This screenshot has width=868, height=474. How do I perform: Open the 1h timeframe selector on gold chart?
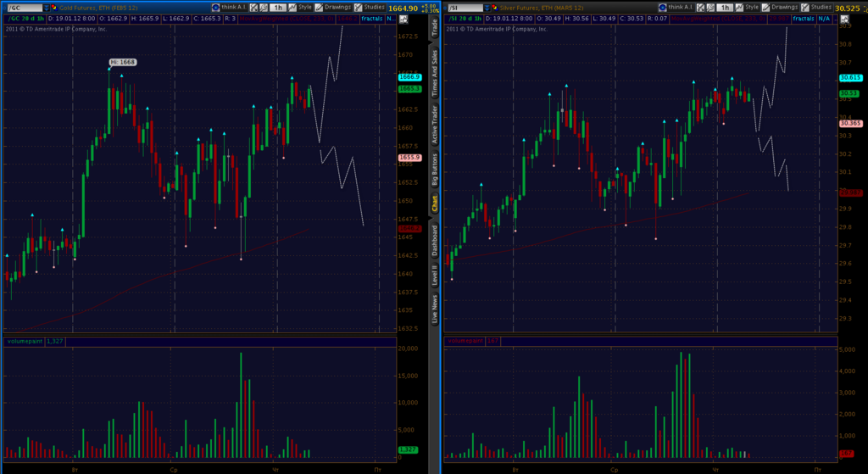click(278, 8)
